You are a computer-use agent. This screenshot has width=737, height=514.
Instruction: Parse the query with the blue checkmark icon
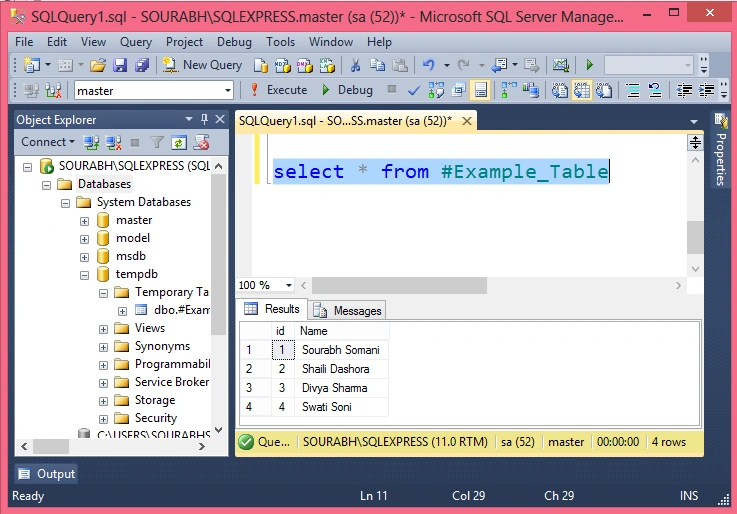click(414, 90)
